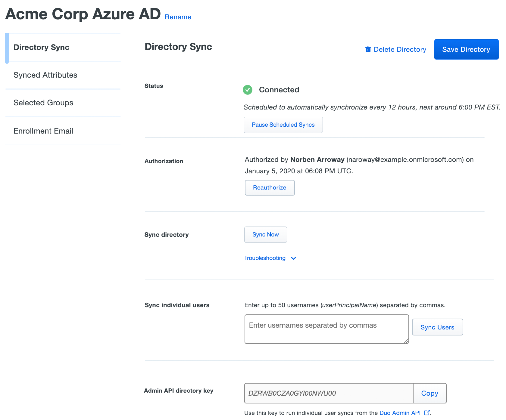Viewport: 506px width, 420px height.
Task: Switch to the Synced Attributes section
Action: [45, 75]
